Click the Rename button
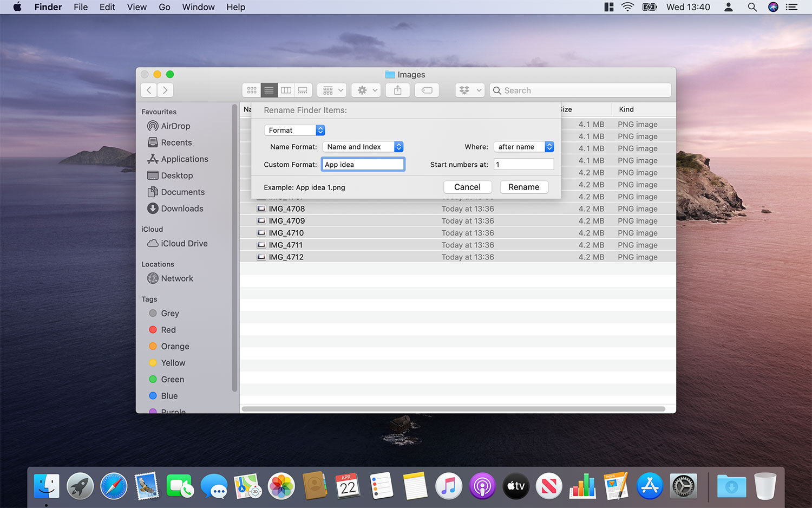This screenshot has width=812, height=508. click(523, 187)
